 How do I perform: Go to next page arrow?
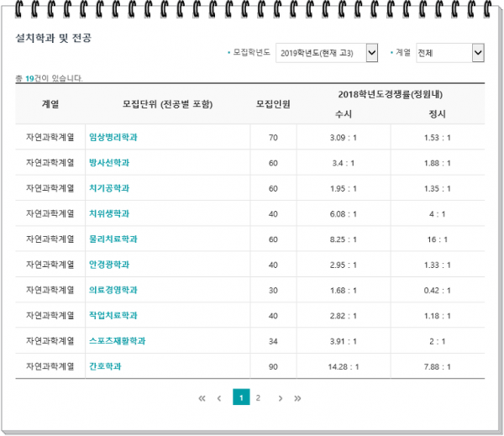281,398
